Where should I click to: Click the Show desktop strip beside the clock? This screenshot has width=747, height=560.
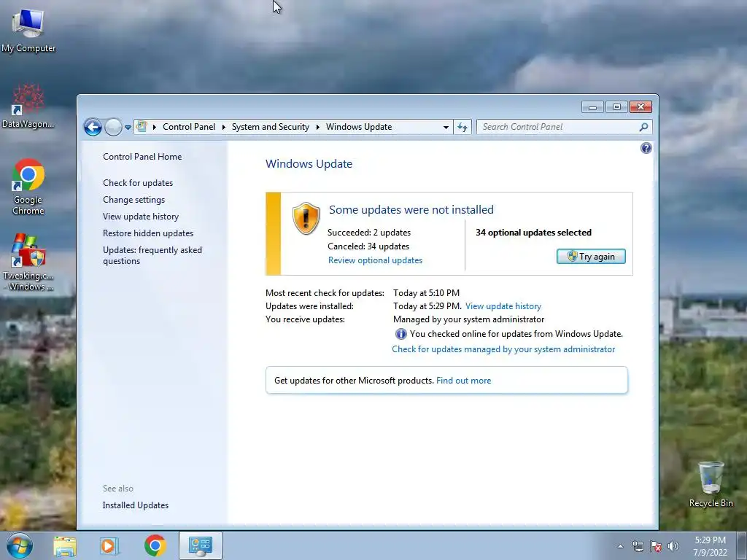click(741, 546)
